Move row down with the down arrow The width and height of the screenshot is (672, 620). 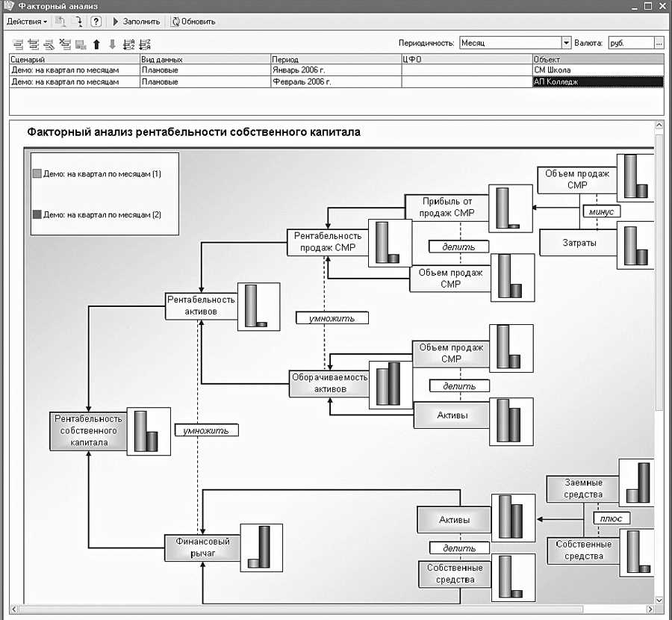112,43
